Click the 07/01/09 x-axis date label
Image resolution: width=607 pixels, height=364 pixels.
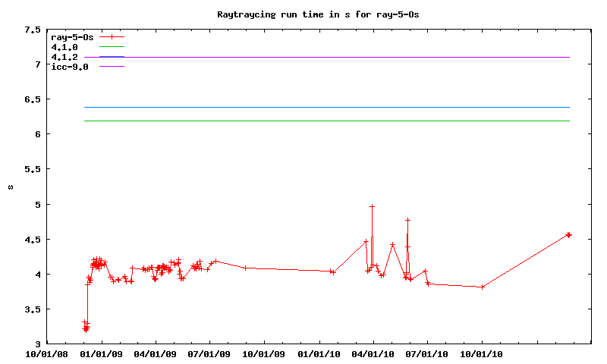tap(210, 353)
